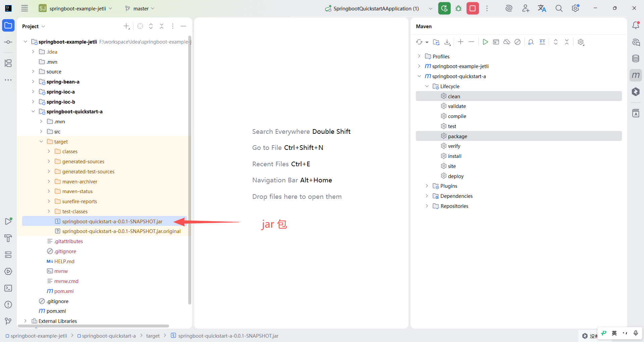Select the clean lifecycle goal
Viewport: 644px width, 342px height.
[x=519, y=96]
